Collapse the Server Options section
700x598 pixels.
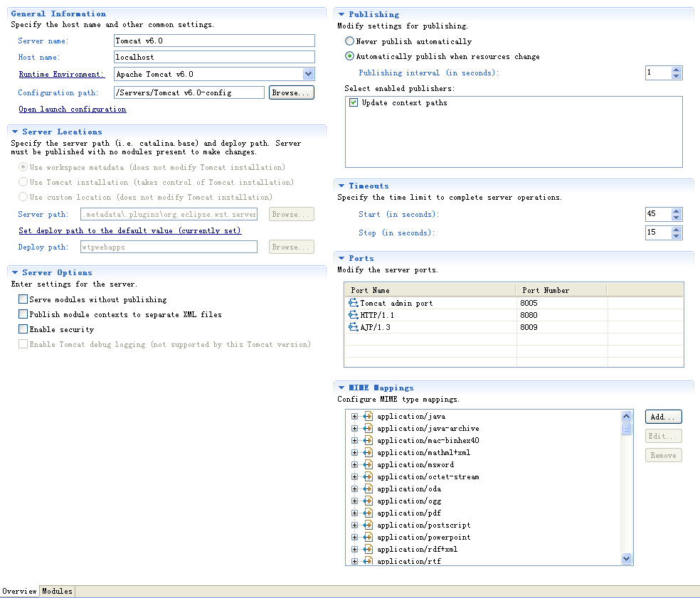(15, 272)
